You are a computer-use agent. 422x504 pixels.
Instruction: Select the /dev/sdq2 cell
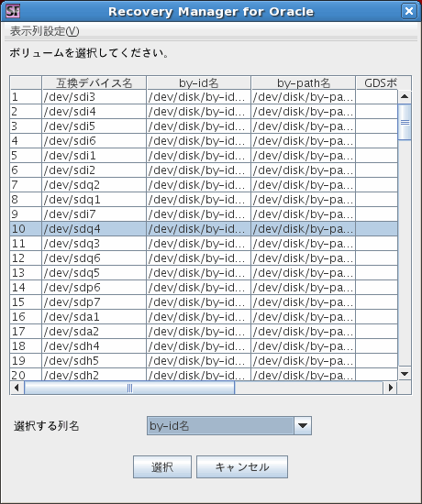[94, 185]
